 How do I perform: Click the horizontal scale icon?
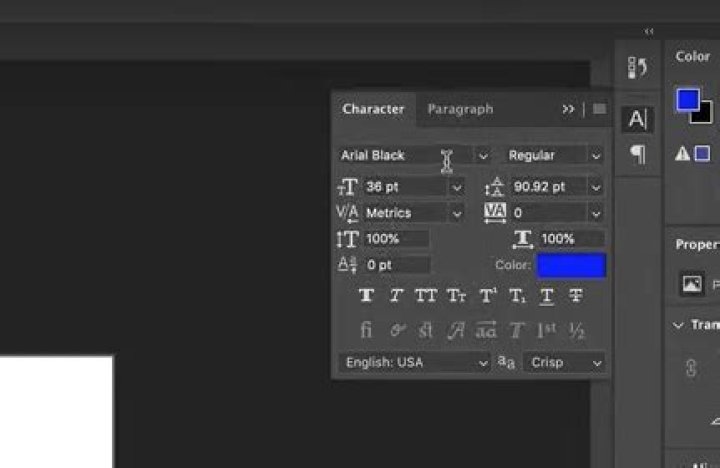[523, 239]
